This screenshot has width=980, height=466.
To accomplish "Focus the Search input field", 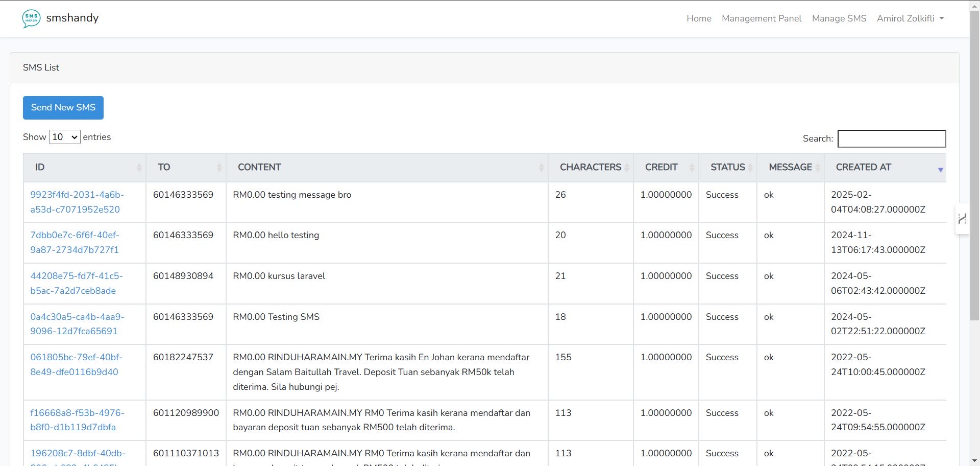I will click(891, 138).
